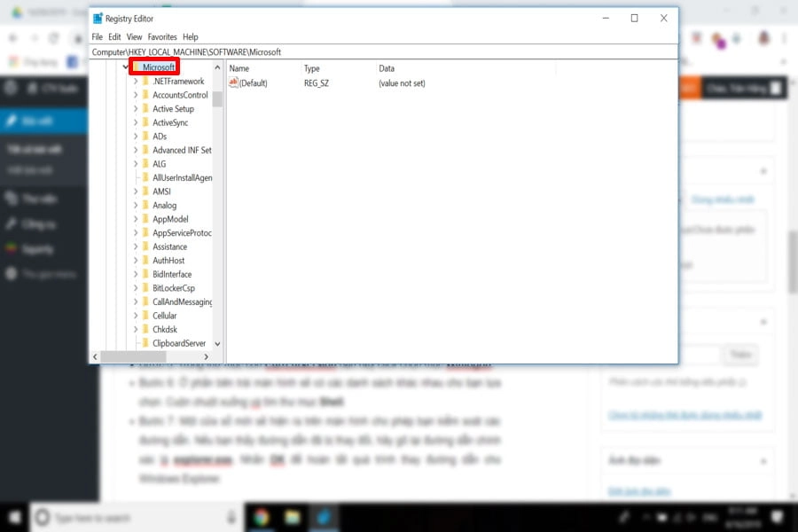This screenshot has height=532, width=798.
Task: Open the Edit menu
Action: pyautogui.click(x=114, y=37)
